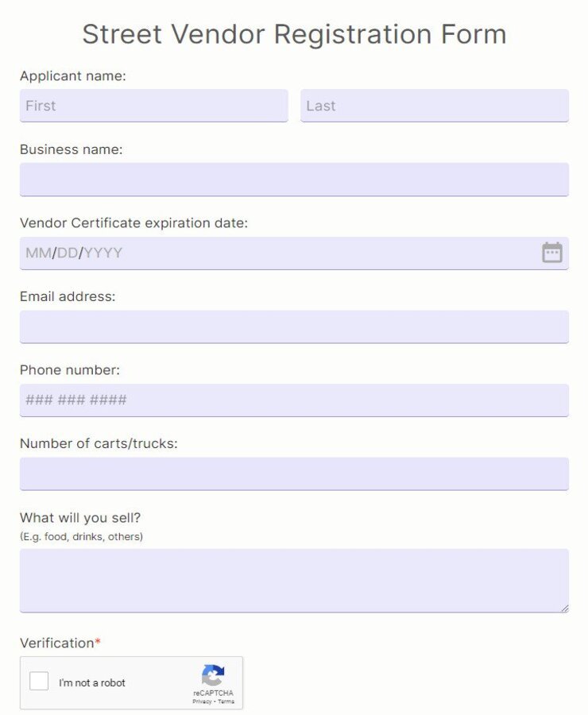Open the reCAPTCHA Privacy link
The height and width of the screenshot is (715, 588).
(203, 701)
